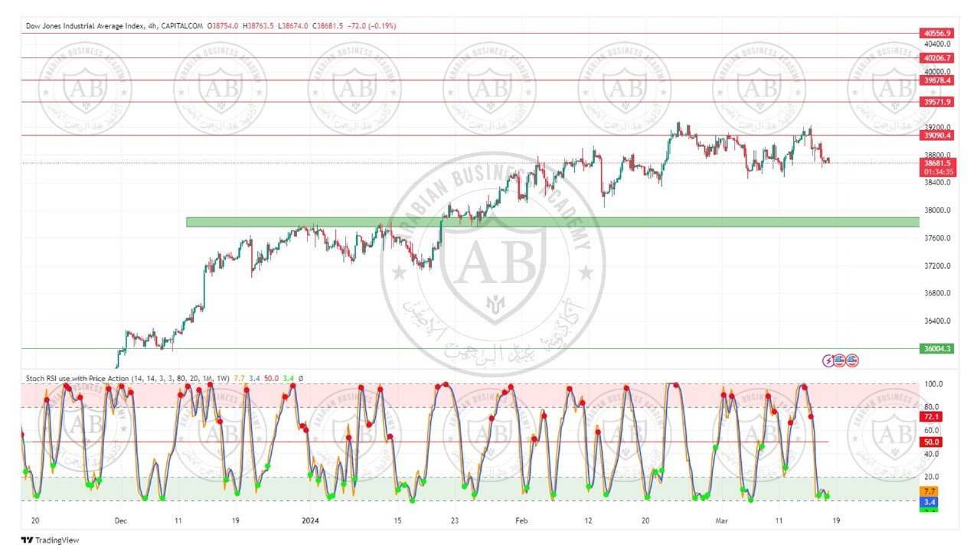The height and width of the screenshot is (551, 980).
Task: Click the O38754.0 open value
Action: pyautogui.click(x=224, y=25)
